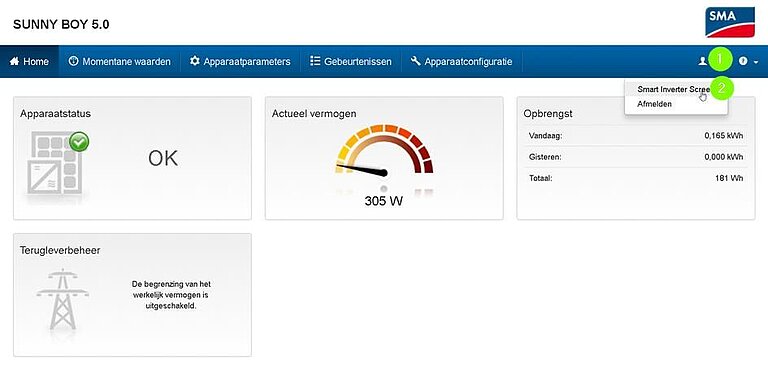Screen dimensions: 768x368
Task: Click the SUNNY BOY 5.0 title
Action: tap(61, 25)
